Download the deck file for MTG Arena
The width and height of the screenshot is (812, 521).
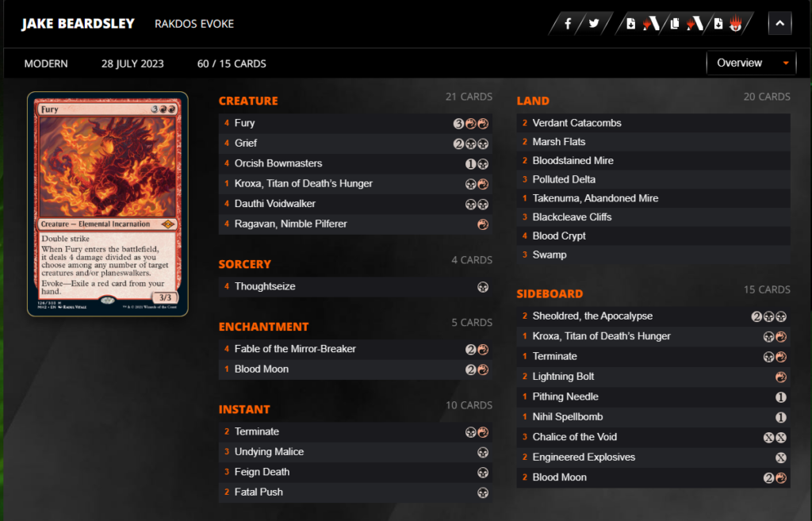(642, 24)
